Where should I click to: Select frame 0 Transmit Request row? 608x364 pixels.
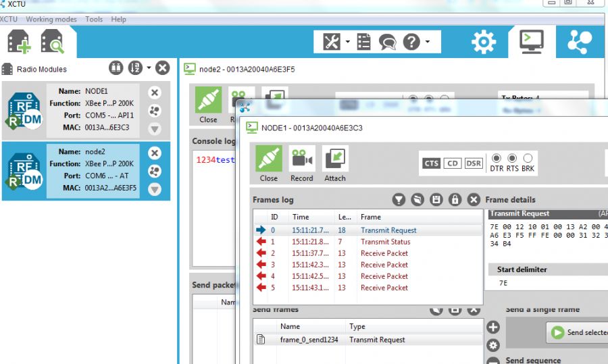pos(368,230)
